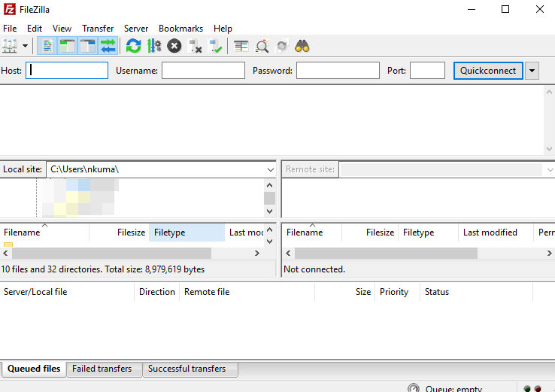Click local file list horizontal scrollbar thumb
Viewport: 555px width, 392px height.
click(x=111, y=254)
